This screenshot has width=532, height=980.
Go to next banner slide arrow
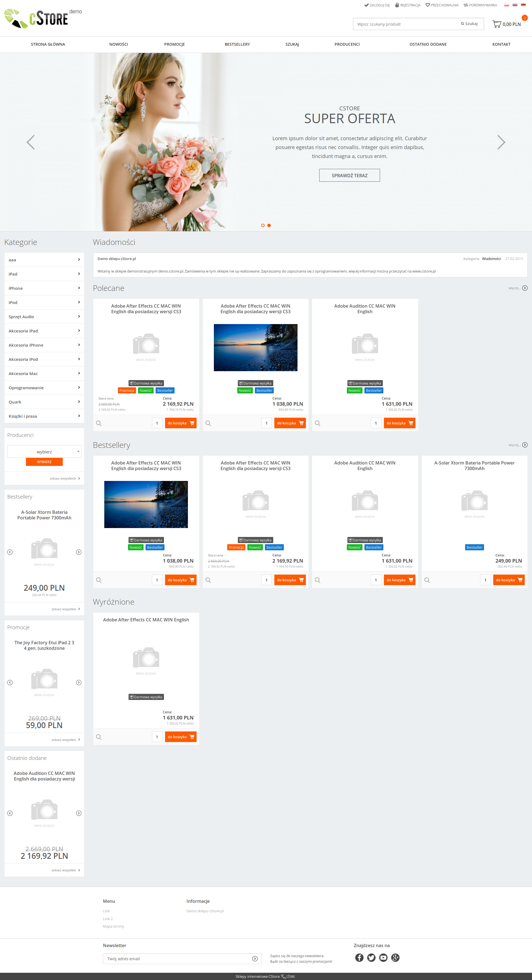click(x=501, y=142)
